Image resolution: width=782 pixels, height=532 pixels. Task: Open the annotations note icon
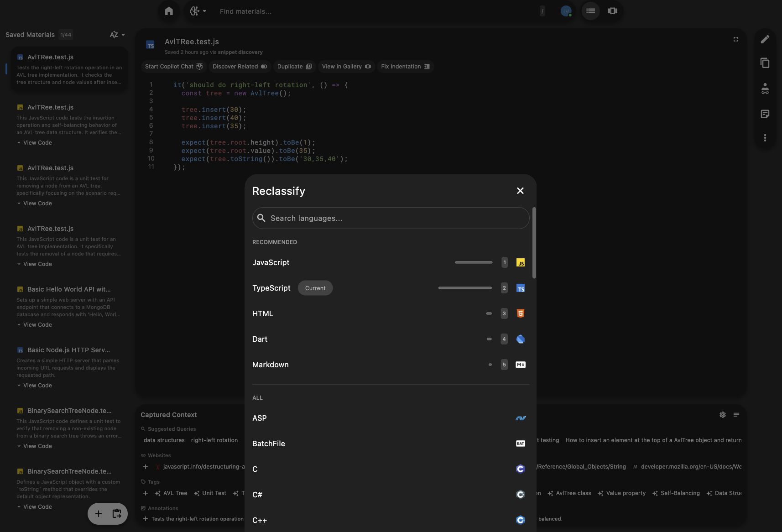point(765,114)
